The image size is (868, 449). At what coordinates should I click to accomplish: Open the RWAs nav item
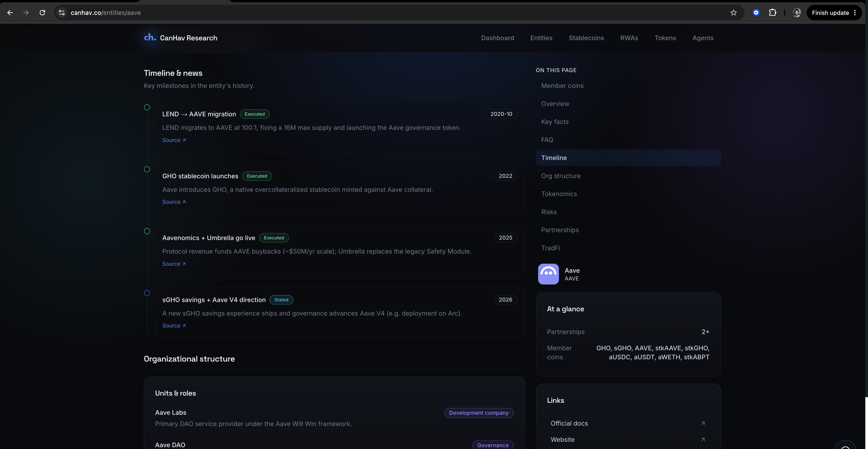pyautogui.click(x=629, y=38)
